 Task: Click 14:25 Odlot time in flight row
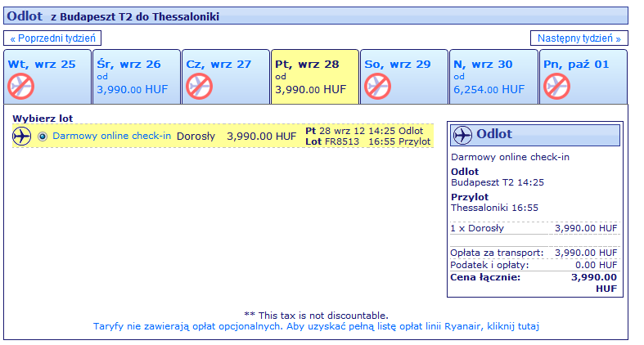[395, 131]
